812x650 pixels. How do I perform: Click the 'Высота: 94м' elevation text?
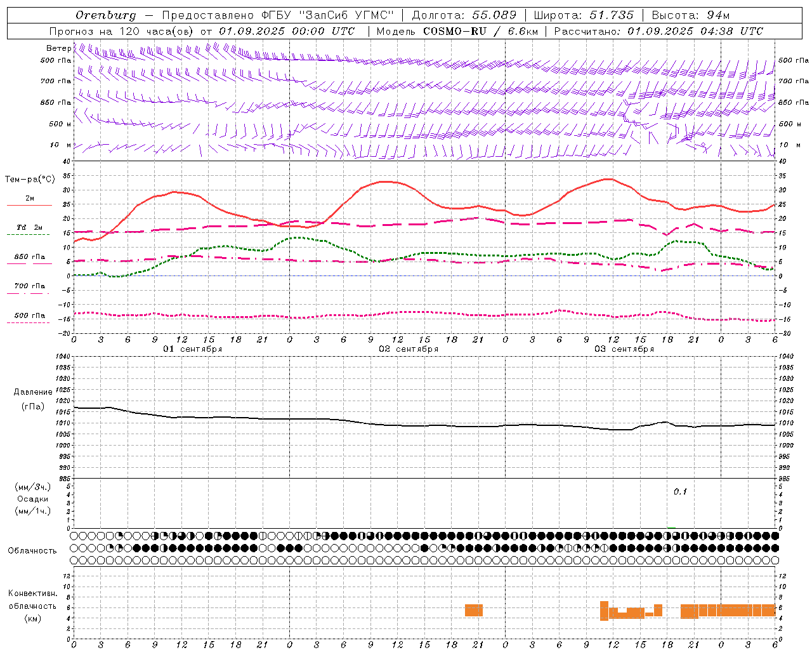tap(691, 15)
